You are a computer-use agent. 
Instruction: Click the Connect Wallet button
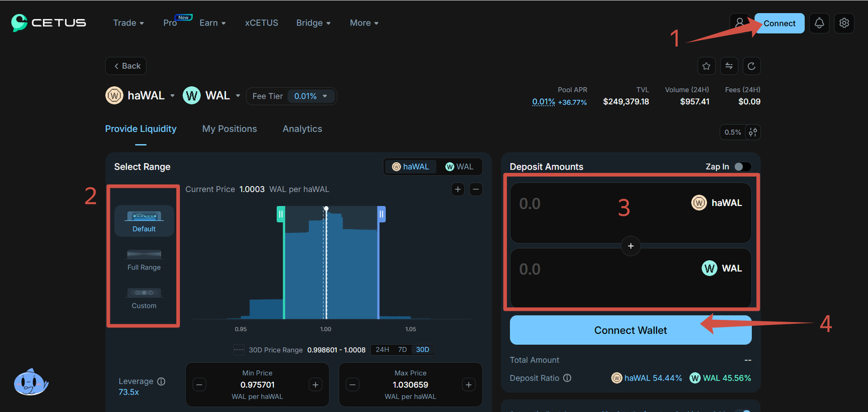630,330
